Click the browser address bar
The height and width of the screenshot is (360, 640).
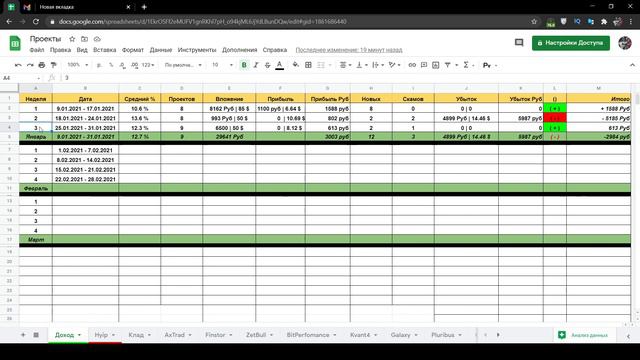point(286,21)
